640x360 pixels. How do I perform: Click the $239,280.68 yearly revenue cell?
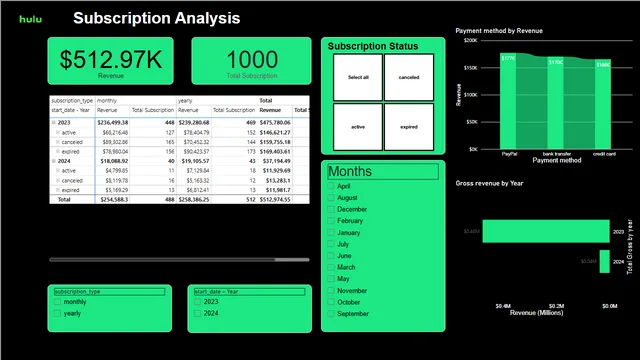[x=194, y=122]
